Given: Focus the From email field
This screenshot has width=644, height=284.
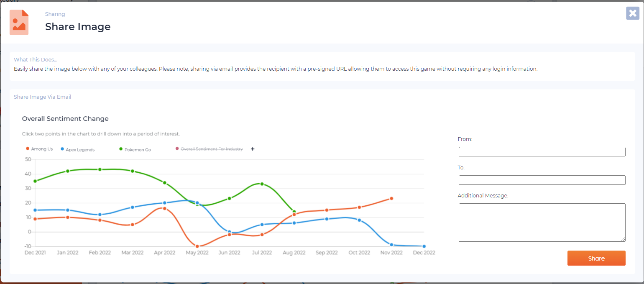Looking at the screenshot, I should 542,151.
